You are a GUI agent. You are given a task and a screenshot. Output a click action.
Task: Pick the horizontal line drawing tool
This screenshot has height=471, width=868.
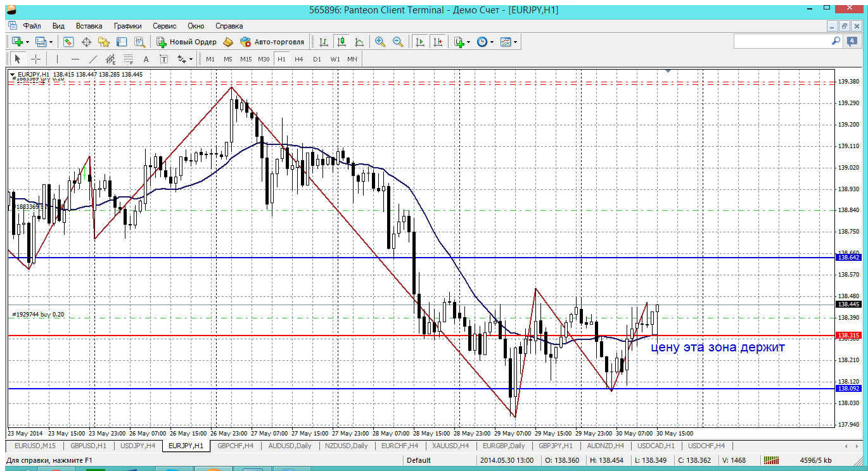tap(75, 59)
